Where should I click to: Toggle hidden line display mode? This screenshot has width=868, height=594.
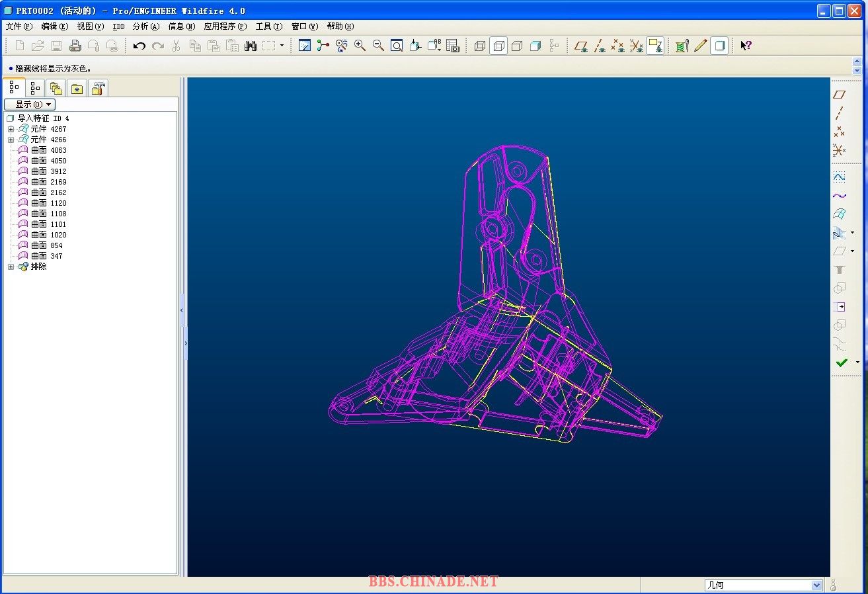click(x=499, y=46)
